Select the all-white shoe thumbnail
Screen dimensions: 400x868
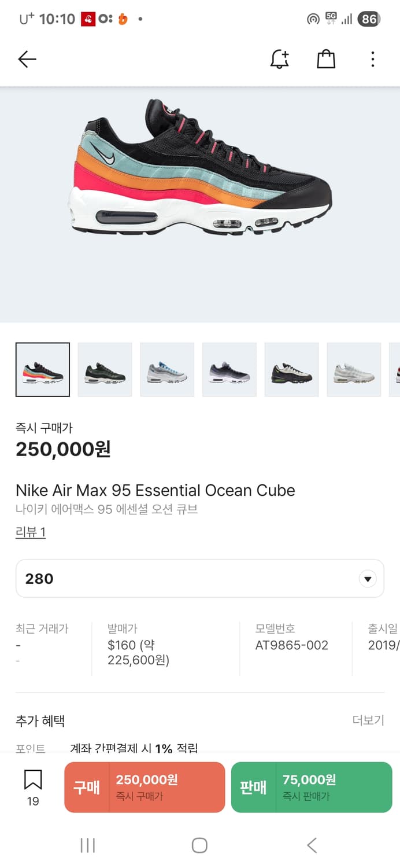coord(354,370)
